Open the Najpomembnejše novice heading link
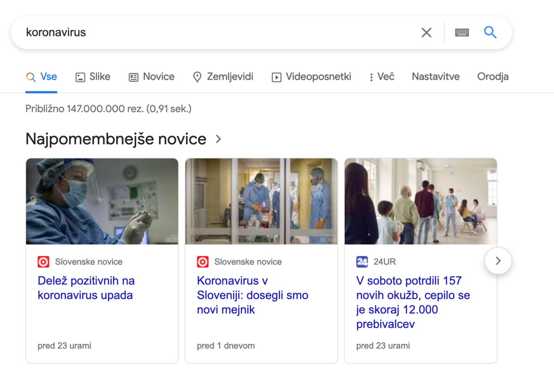Screen dimensions: 554x392 [116, 139]
